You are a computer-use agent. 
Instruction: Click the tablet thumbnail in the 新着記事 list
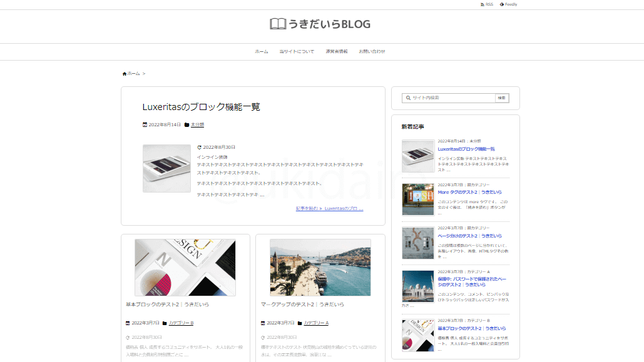418,156
